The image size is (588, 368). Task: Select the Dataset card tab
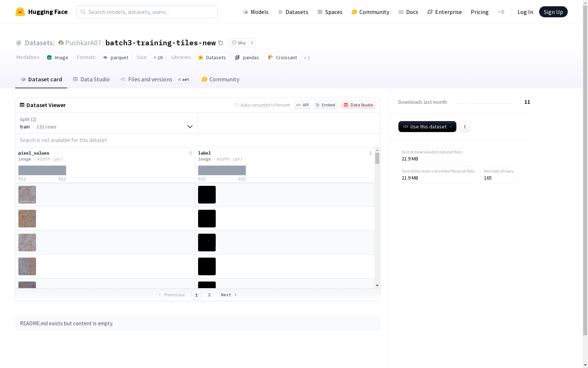(x=41, y=79)
